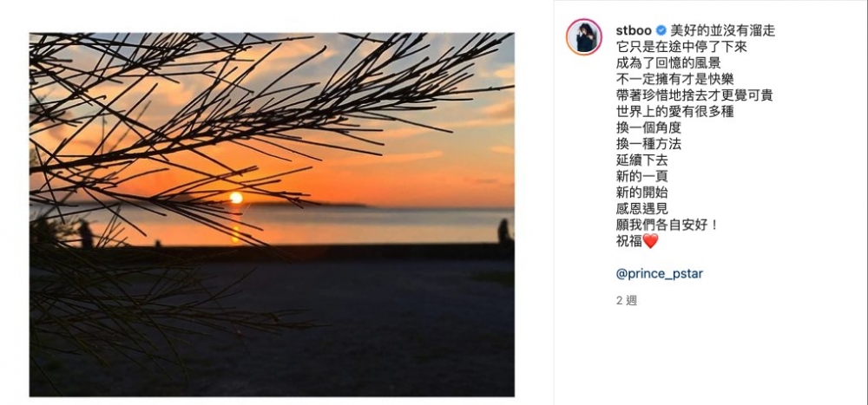Click the text 延續下去
868x405 pixels.
click(x=641, y=160)
